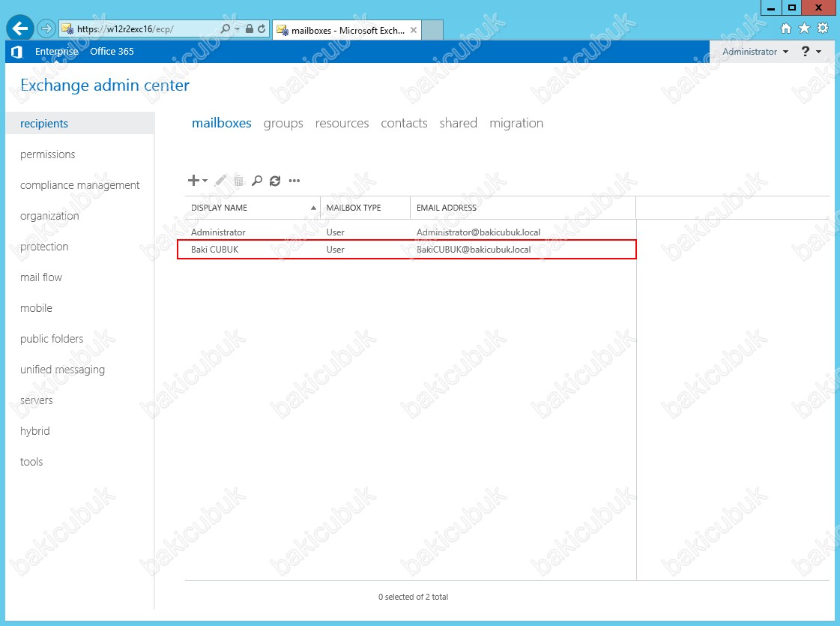Image resolution: width=840 pixels, height=626 pixels.
Task: Open servers in the left navigation
Action: click(x=37, y=400)
